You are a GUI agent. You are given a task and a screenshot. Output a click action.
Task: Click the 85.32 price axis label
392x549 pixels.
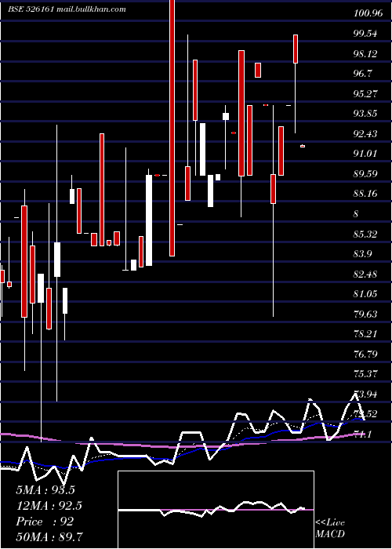click(365, 234)
